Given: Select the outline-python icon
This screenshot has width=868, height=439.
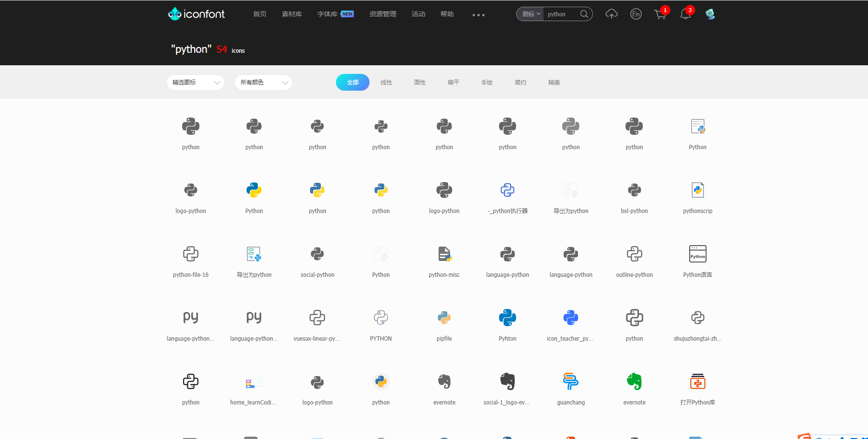Looking at the screenshot, I should pyautogui.click(x=634, y=254).
